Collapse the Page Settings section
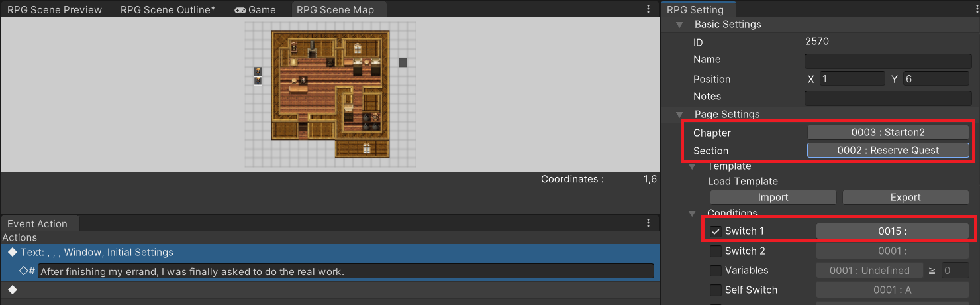Screen dimensions: 980x305 tap(679, 115)
